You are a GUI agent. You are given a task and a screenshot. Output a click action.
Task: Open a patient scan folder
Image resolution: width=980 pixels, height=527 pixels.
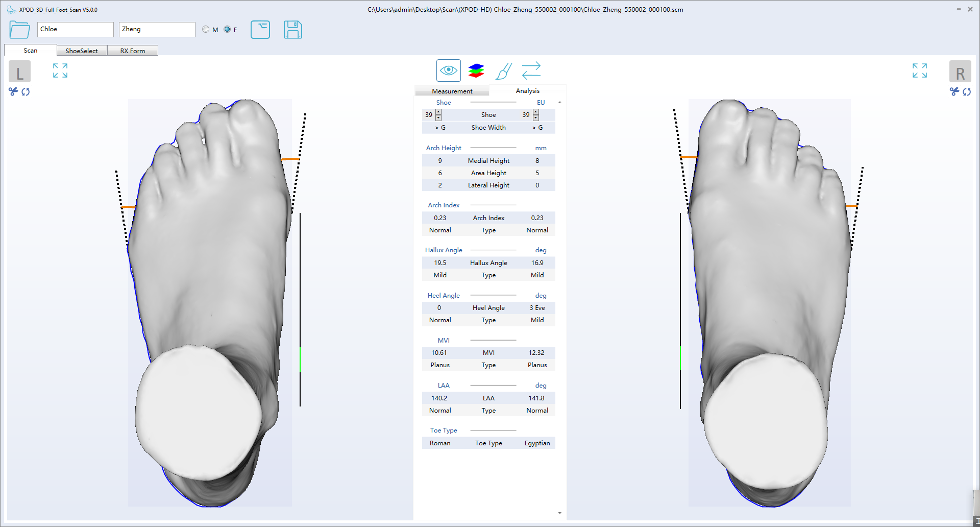pyautogui.click(x=19, y=30)
